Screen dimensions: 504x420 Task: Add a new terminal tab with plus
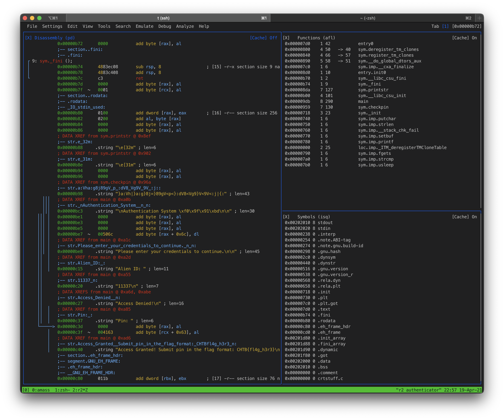(479, 18)
